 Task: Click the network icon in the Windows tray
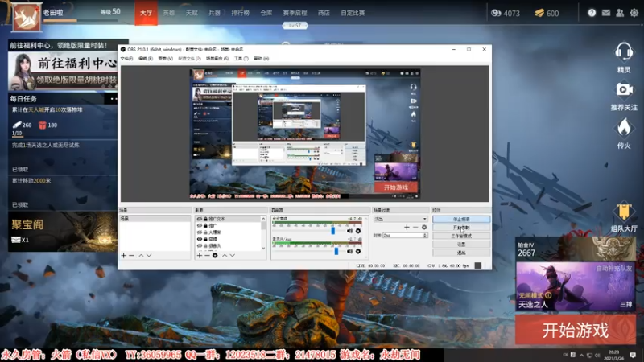click(x=590, y=355)
